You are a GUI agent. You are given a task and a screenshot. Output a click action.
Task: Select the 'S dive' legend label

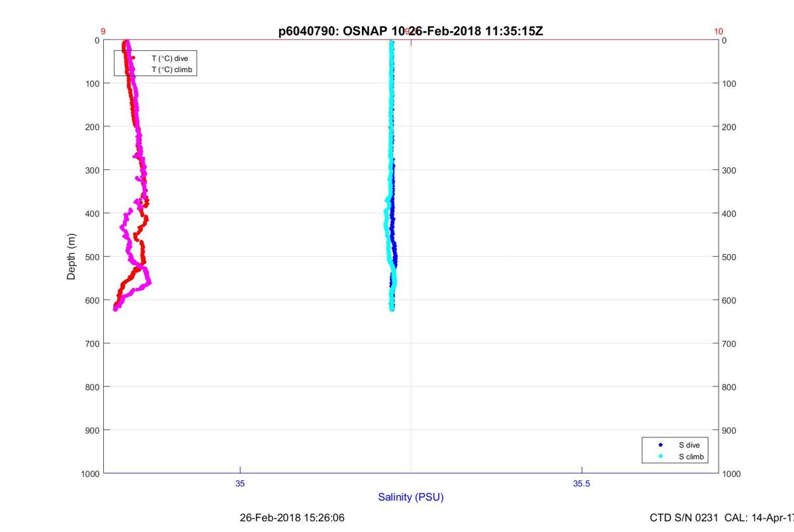(x=689, y=445)
